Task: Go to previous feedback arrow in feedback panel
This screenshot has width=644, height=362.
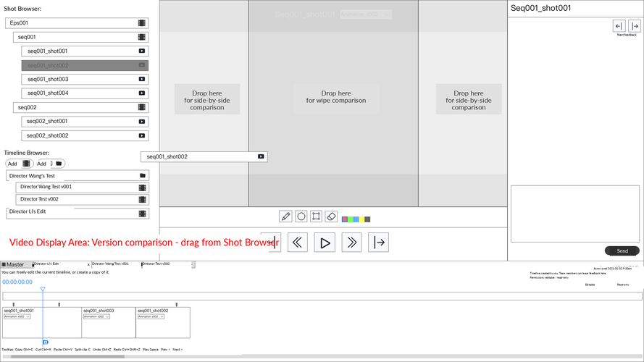Action: 619,26
